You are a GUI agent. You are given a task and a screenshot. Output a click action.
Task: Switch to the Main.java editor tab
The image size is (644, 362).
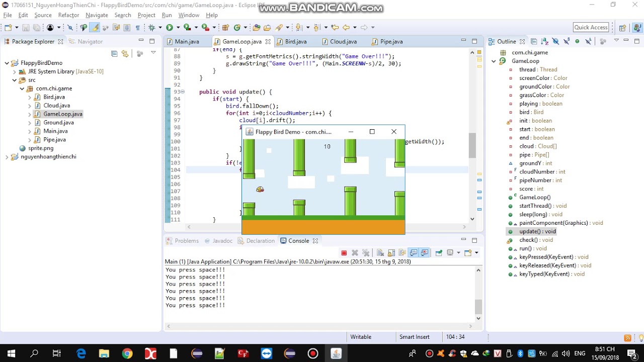187,42
